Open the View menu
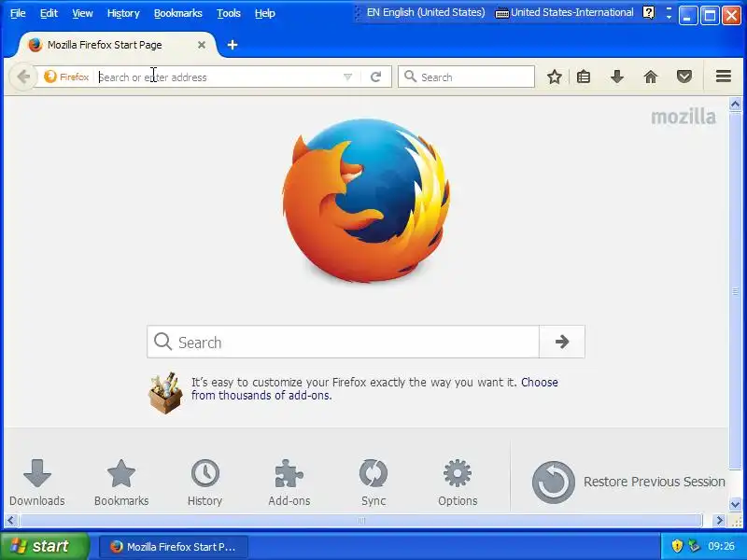The image size is (747, 560). point(82,13)
